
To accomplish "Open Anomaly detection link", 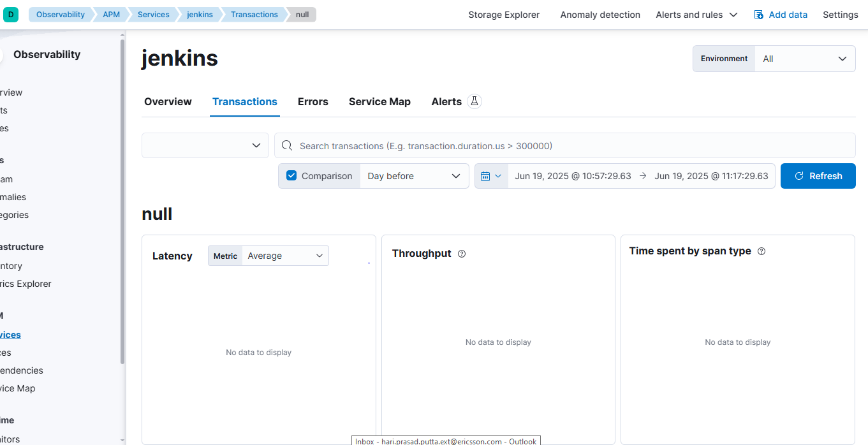I will 600,15.
